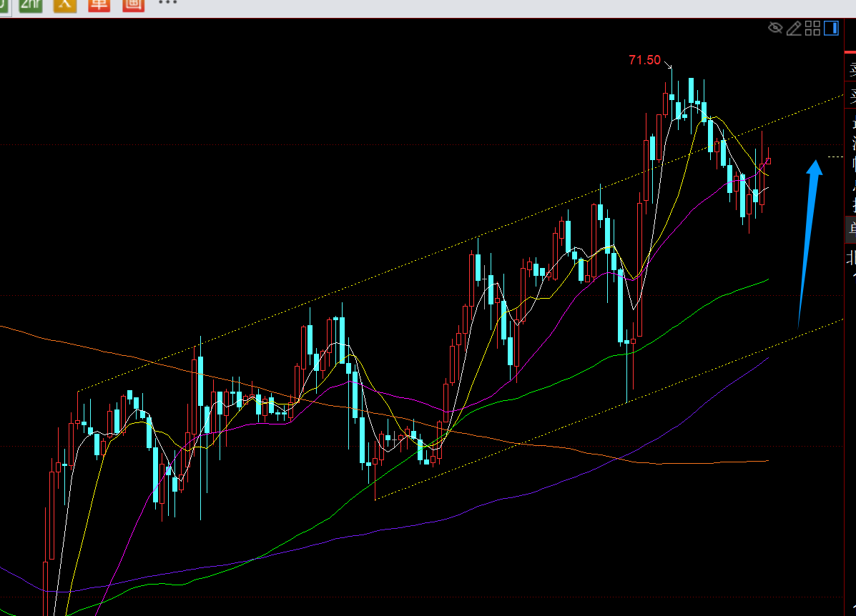Toggle the blue right side panel icon

click(831, 28)
